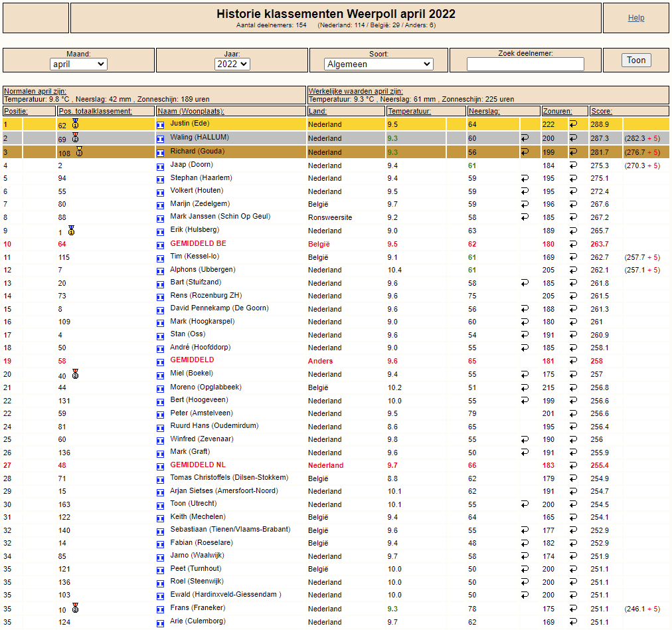The height and width of the screenshot is (630, 672).
Task: Click the blue icon beside Moreno (Opglabbeek)
Action: pos(160,388)
